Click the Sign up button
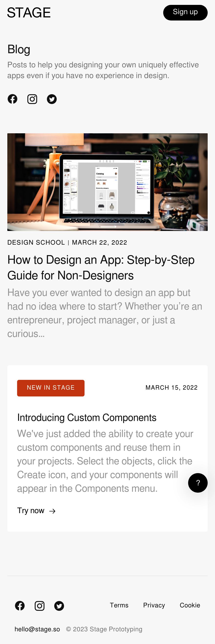This screenshot has height=644, width=215. [x=185, y=12]
